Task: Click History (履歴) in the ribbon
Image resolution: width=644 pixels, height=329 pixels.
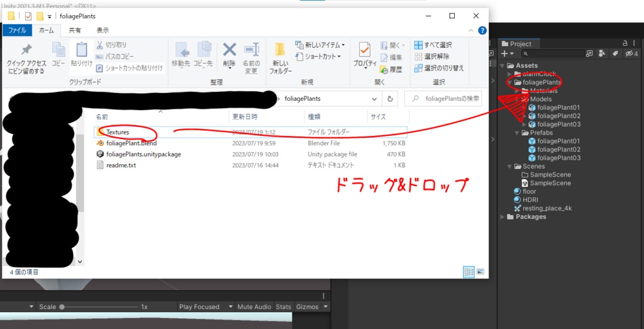Action: tap(391, 69)
